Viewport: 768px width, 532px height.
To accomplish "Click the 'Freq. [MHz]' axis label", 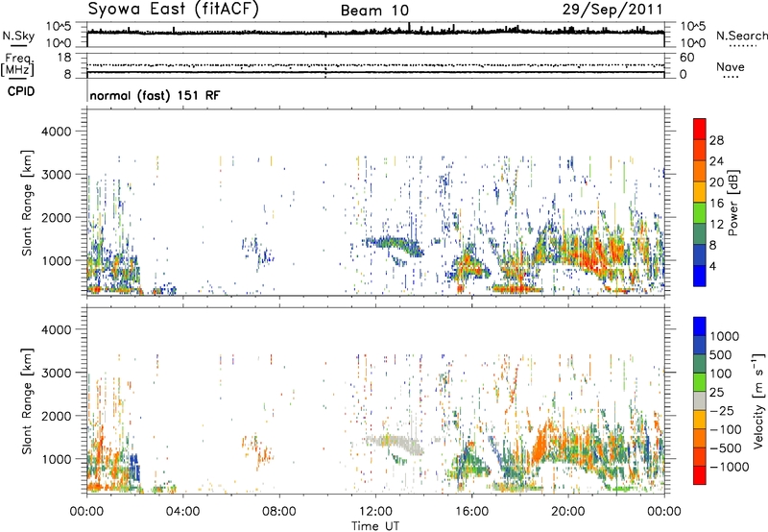I will (x=17, y=65).
